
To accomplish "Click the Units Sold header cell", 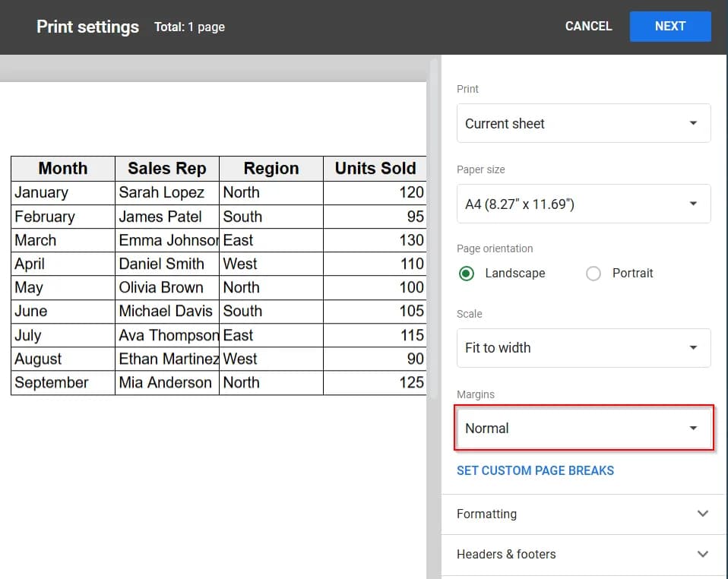I will point(375,169).
